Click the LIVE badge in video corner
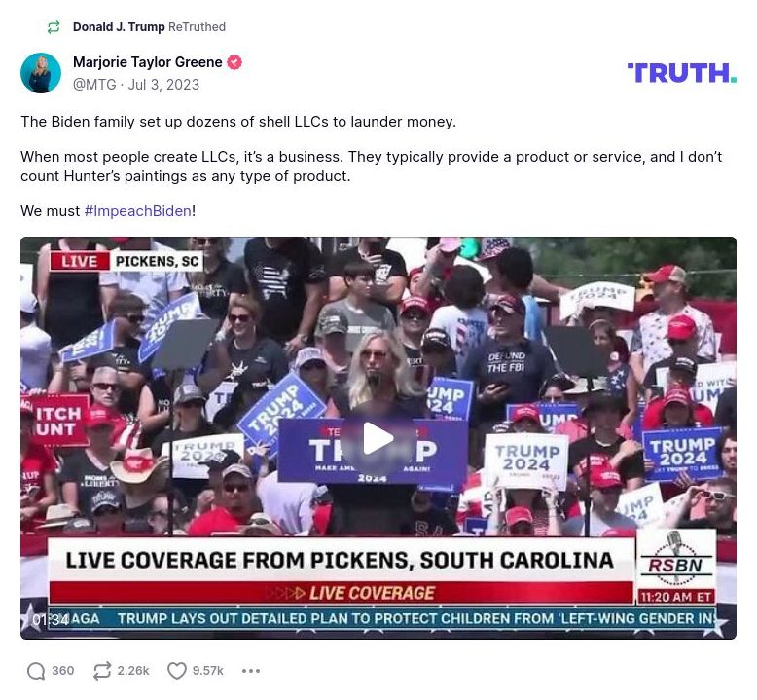 (x=80, y=261)
